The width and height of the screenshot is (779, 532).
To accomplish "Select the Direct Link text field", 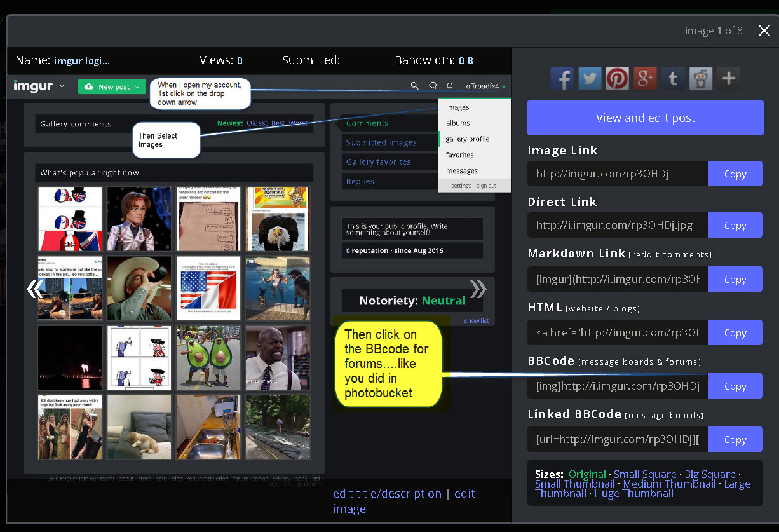I will tap(618, 225).
